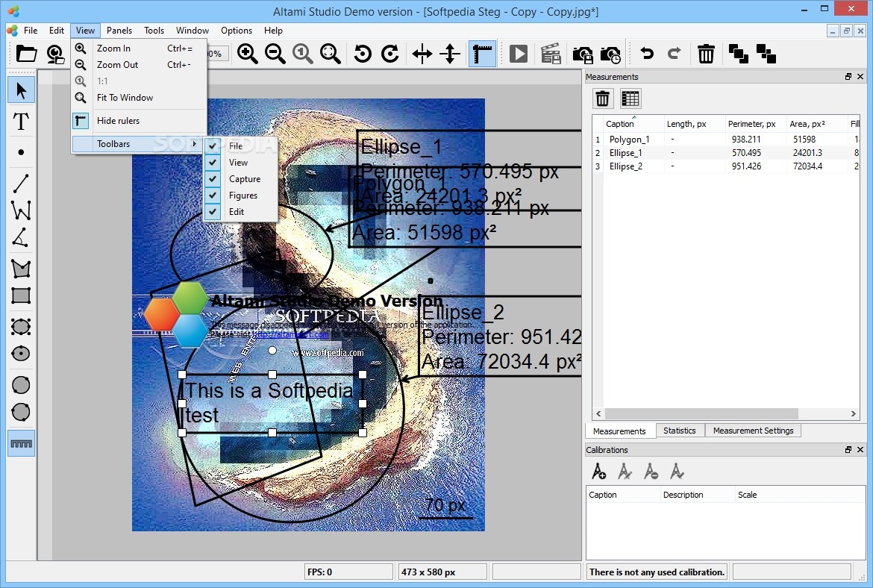Click the Measurements scrollbar right arrow
Image resolution: width=873 pixels, height=588 pixels.
point(853,413)
